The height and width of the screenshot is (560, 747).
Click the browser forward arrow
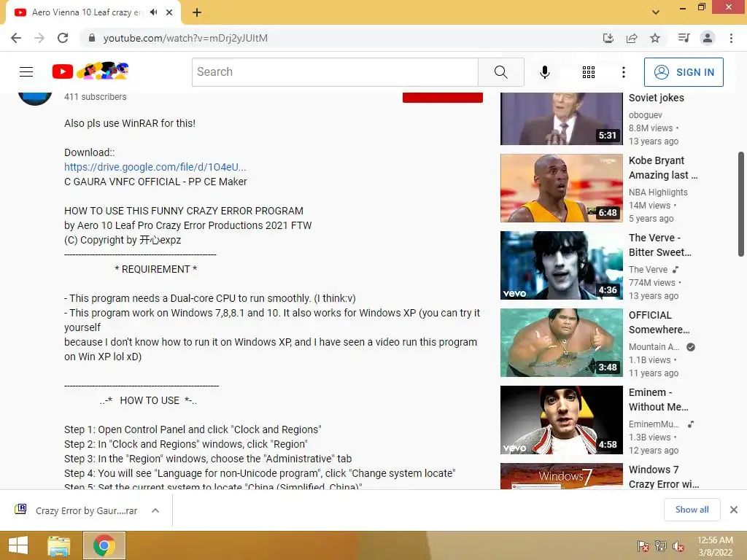coord(39,38)
